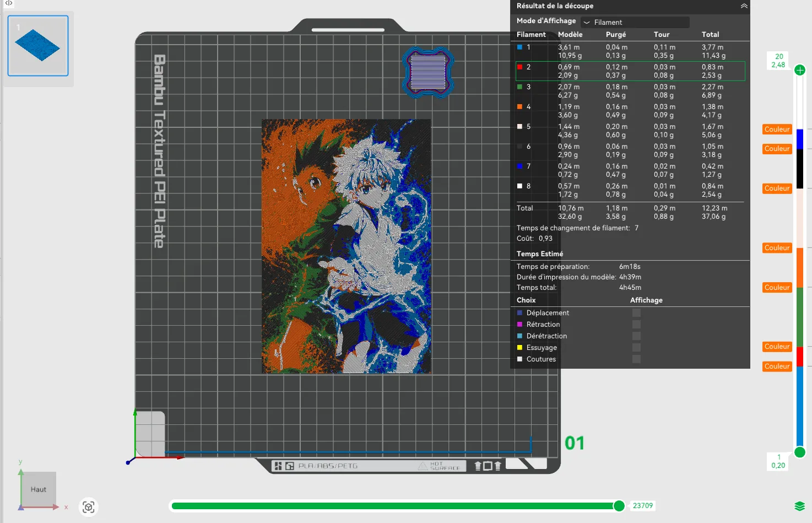Image resolution: width=812 pixels, height=523 pixels.
Task: Toggle the Rétraction display checkbox
Action: (x=636, y=324)
